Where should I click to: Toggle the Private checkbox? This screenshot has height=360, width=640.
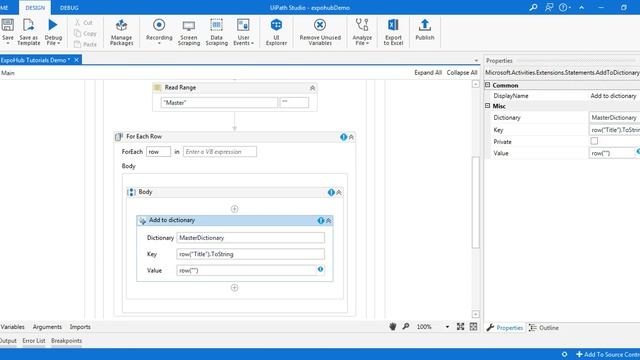click(x=594, y=141)
